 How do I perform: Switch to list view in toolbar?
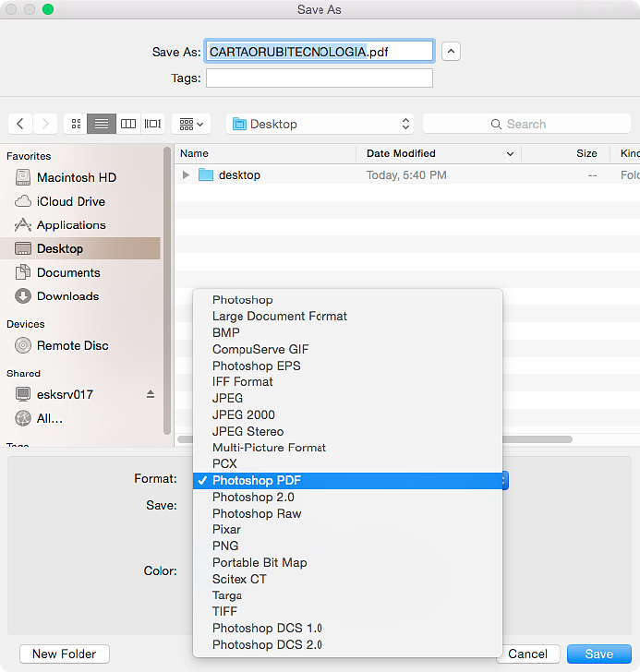(102, 124)
